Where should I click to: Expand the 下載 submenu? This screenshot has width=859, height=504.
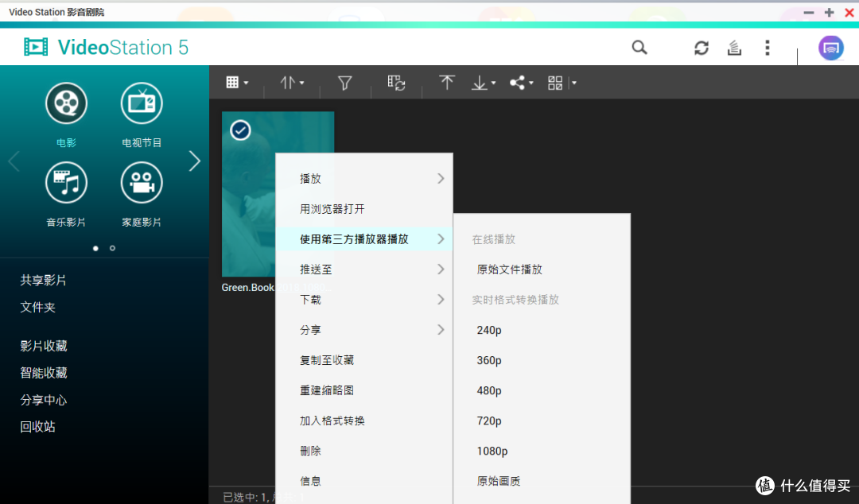[364, 300]
